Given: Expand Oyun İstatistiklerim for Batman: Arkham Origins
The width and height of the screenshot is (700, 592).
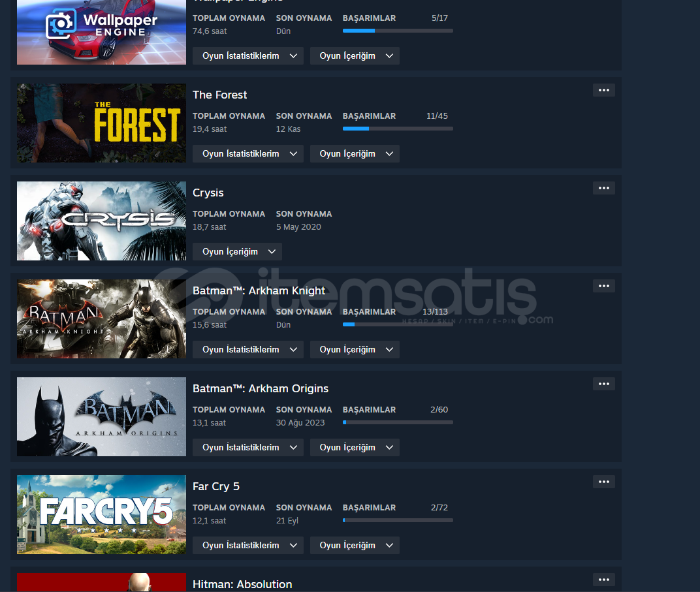Looking at the screenshot, I should pos(247,448).
